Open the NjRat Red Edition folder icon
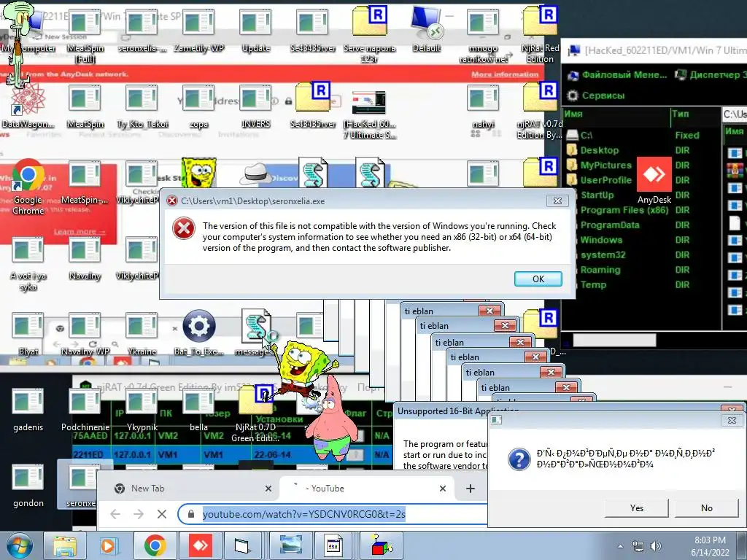The height and width of the screenshot is (560, 747). 540,36
